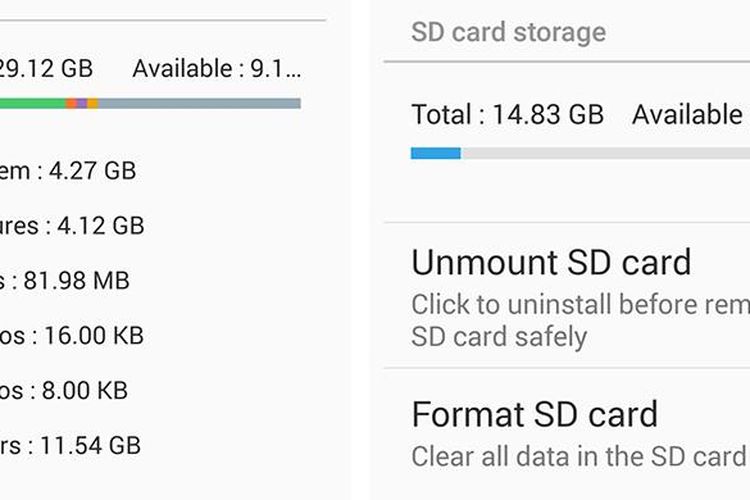Open the 4.12 GB storage entry
Viewport: 750px width, 500px height.
(72, 226)
